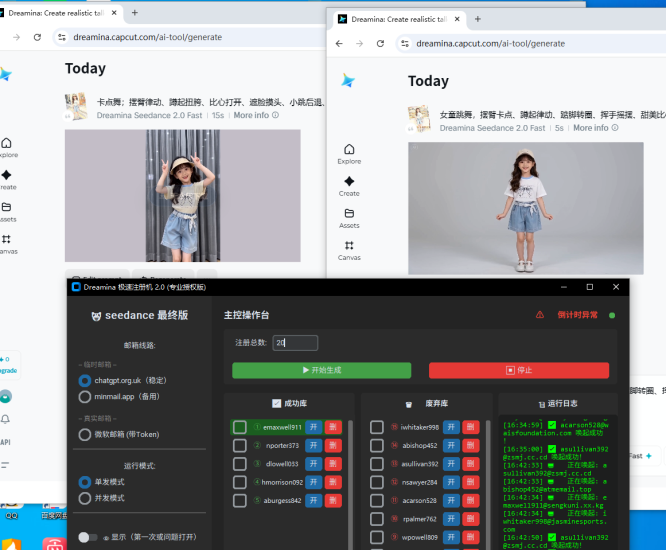This screenshot has width=666, height=550.
Task: Click blue 开 button for emaxwell911
Action: tap(313, 427)
